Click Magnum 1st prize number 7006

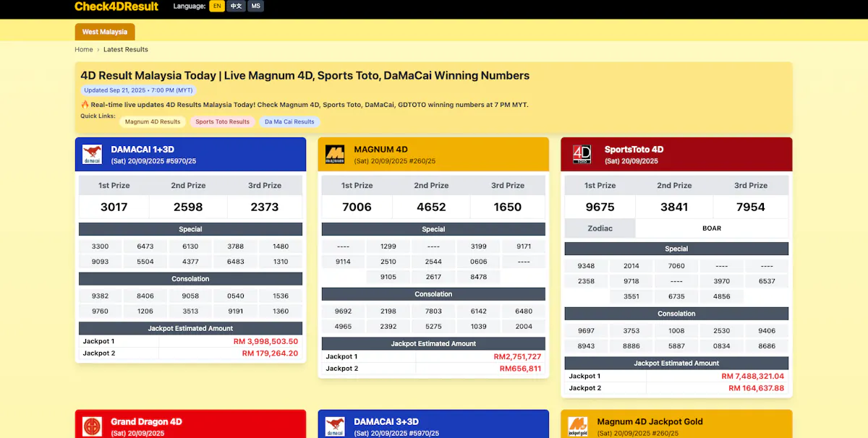point(357,207)
